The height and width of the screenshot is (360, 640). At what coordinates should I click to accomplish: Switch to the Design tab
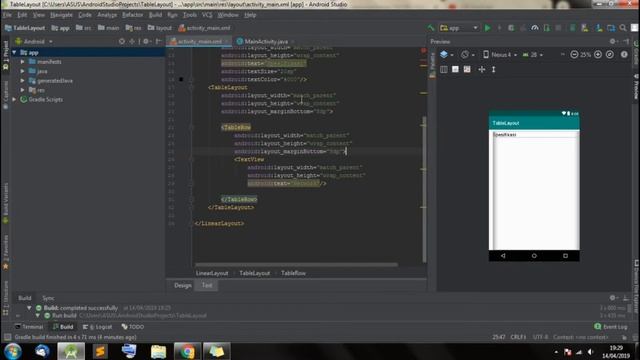point(182,285)
